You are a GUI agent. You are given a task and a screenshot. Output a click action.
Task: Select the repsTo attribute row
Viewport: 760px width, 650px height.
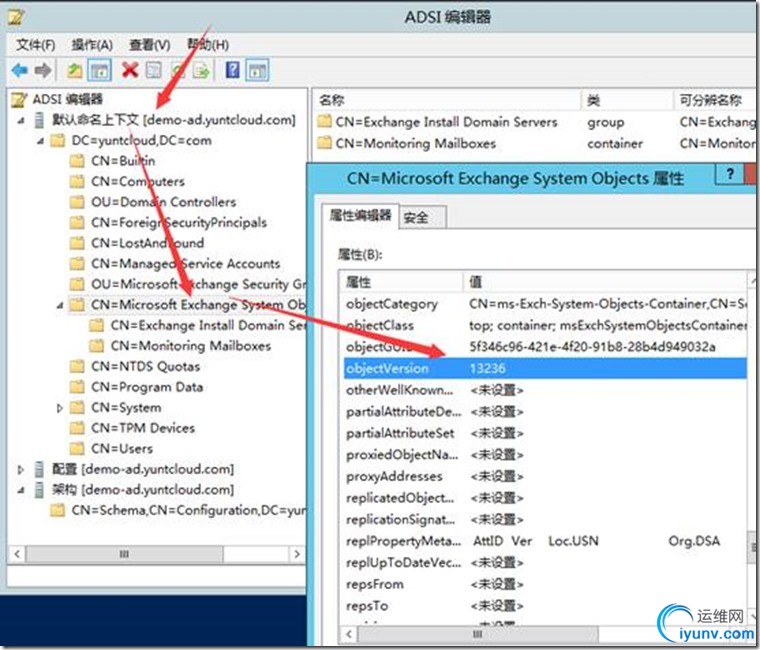(x=545, y=606)
